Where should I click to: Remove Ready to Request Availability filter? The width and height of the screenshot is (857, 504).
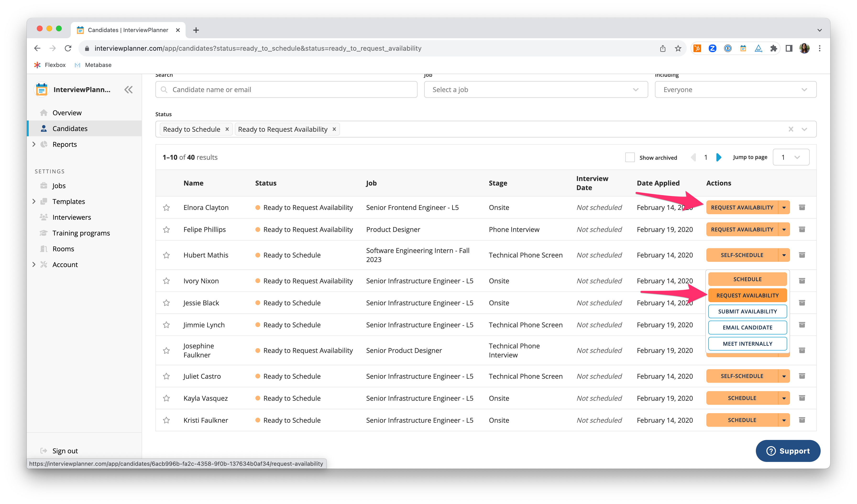click(x=334, y=129)
